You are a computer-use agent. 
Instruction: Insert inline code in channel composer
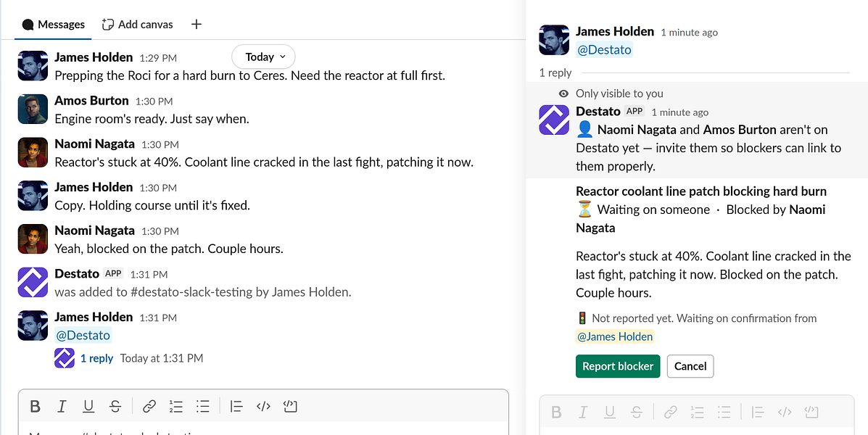[x=263, y=407]
